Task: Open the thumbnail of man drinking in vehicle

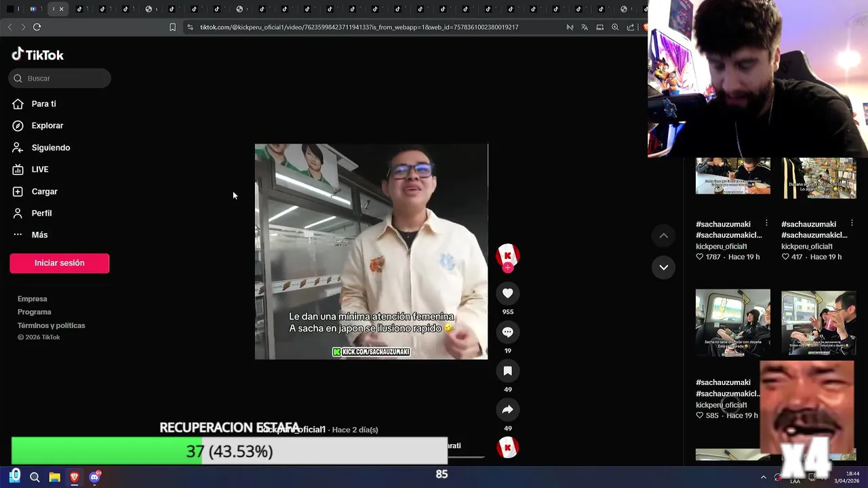Action: click(818, 323)
